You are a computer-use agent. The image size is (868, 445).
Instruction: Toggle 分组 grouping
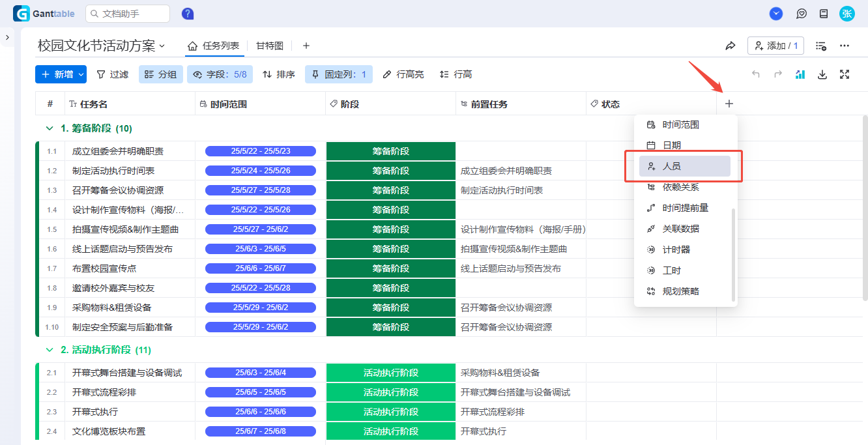(x=160, y=74)
